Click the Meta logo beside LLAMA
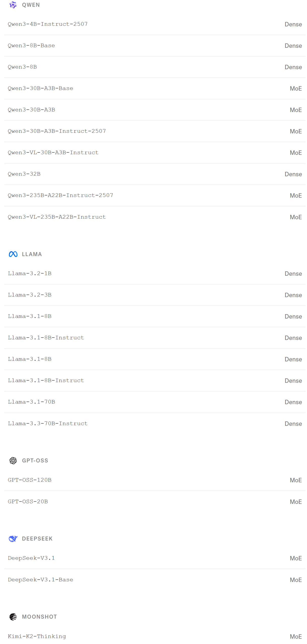 [x=13, y=254]
